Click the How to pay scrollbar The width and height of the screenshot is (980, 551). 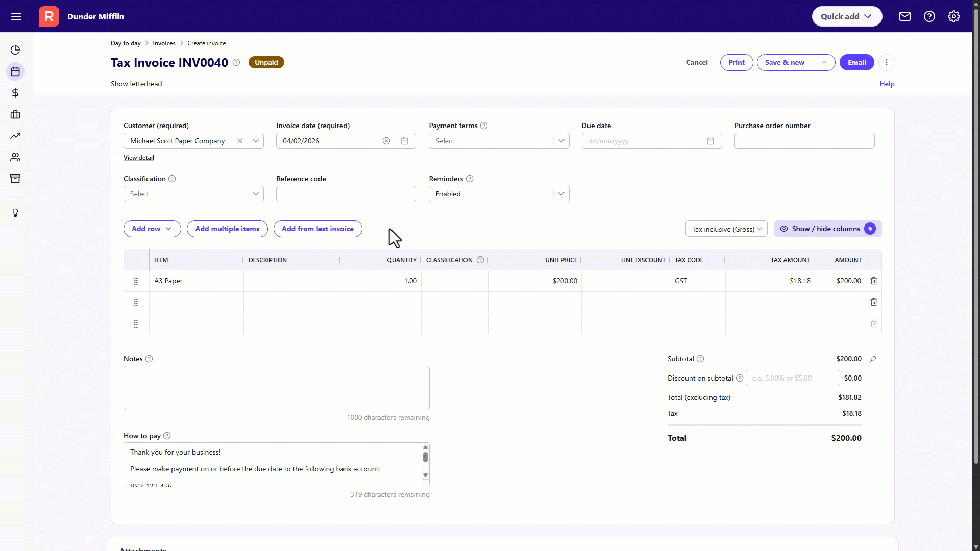click(x=425, y=457)
